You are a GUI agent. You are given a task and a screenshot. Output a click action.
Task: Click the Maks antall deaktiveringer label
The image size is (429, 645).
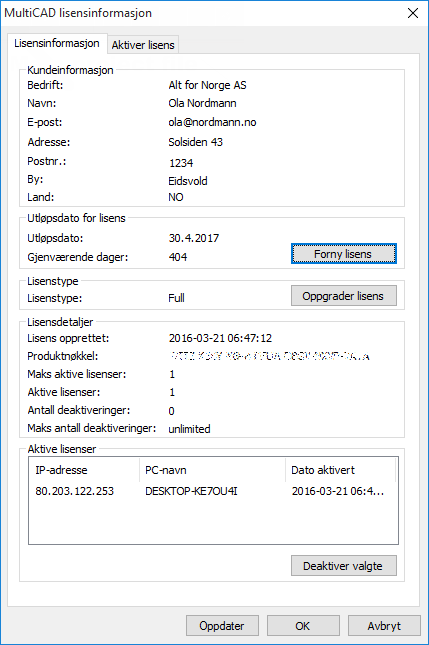(x=92, y=428)
